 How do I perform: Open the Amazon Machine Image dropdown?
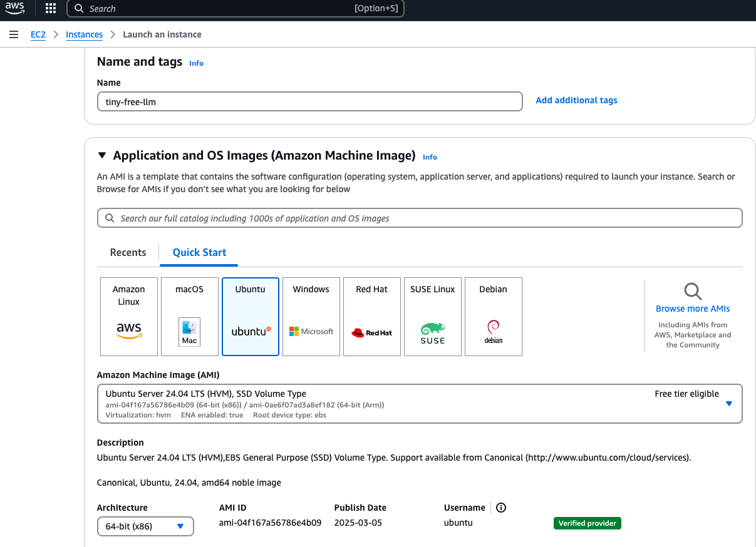click(x=420, y=404)
